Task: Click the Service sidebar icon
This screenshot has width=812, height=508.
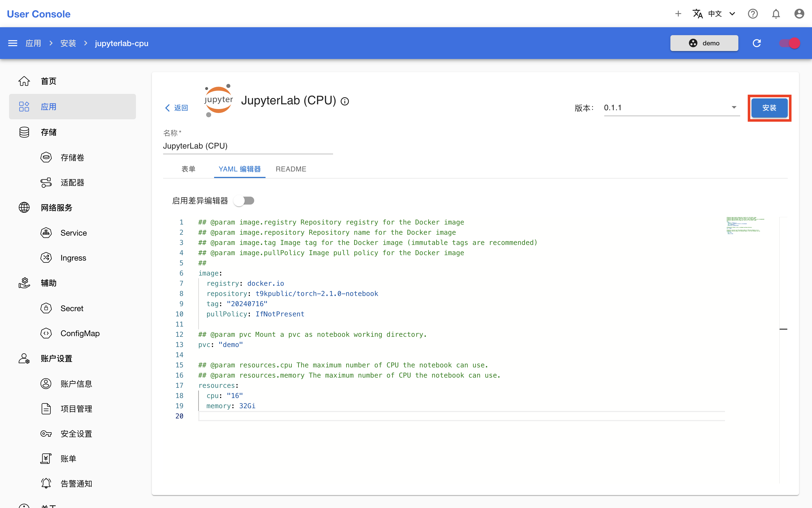Action: click(46, 232)
